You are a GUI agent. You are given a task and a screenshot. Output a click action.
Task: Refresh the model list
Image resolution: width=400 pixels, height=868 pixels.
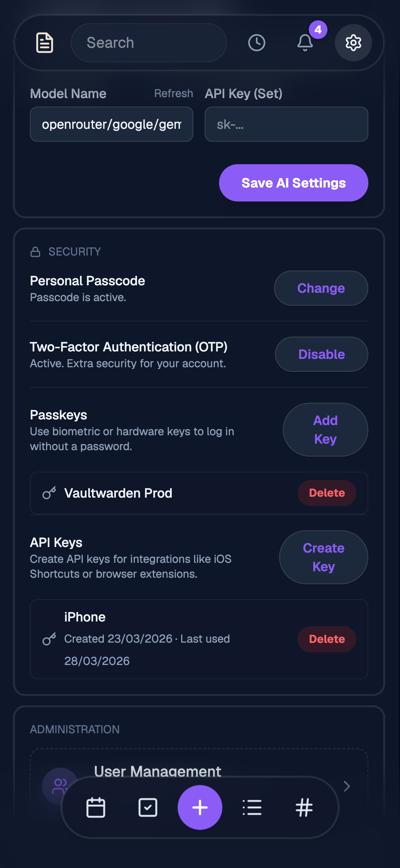point(174,93)
